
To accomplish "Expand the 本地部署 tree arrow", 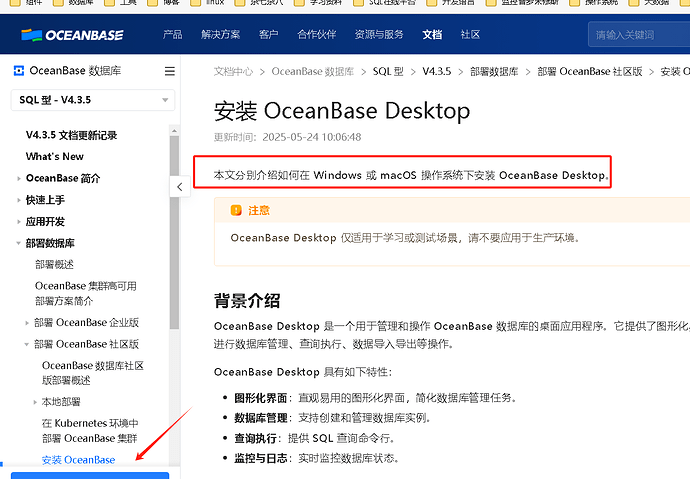I will coord(35,402).
